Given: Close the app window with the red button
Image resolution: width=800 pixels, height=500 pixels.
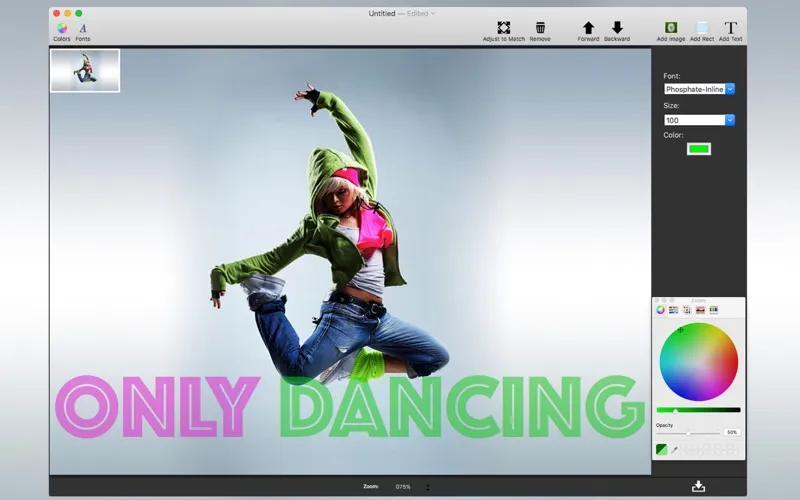Looking at the screenshot, I should tap(57, 13).
